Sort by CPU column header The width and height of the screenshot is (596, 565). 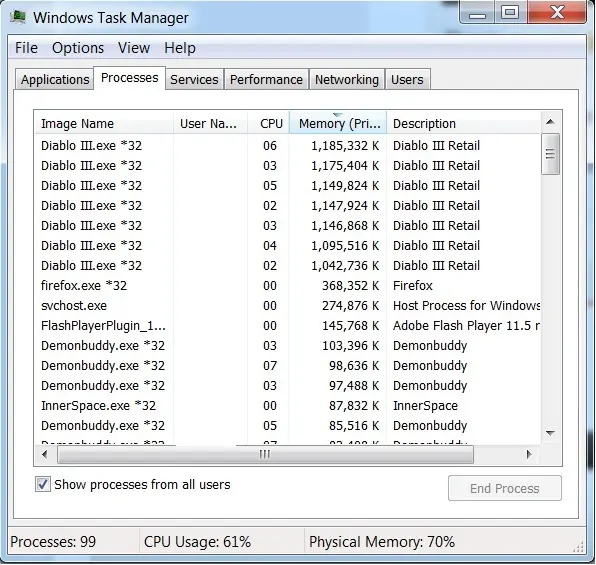(269, 124)
